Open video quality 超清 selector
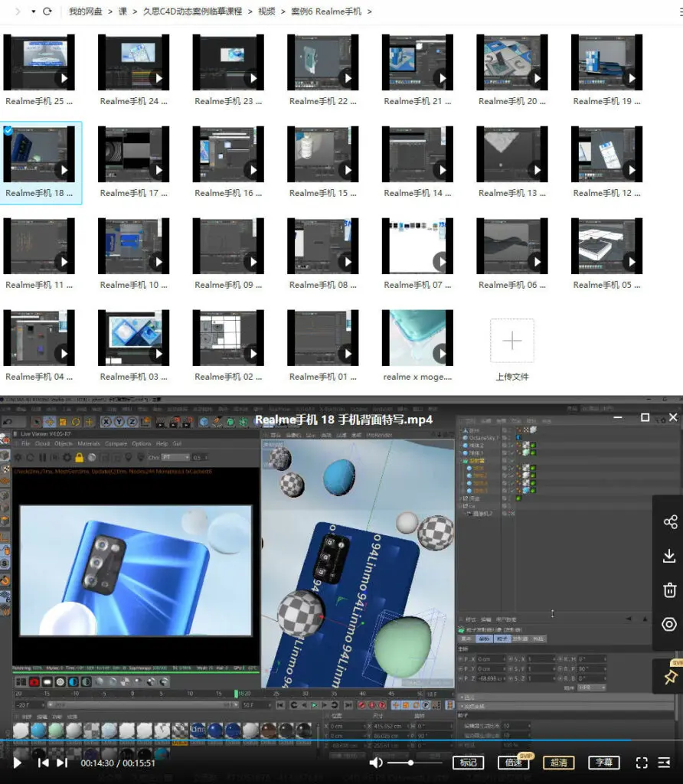 (559, 763)
